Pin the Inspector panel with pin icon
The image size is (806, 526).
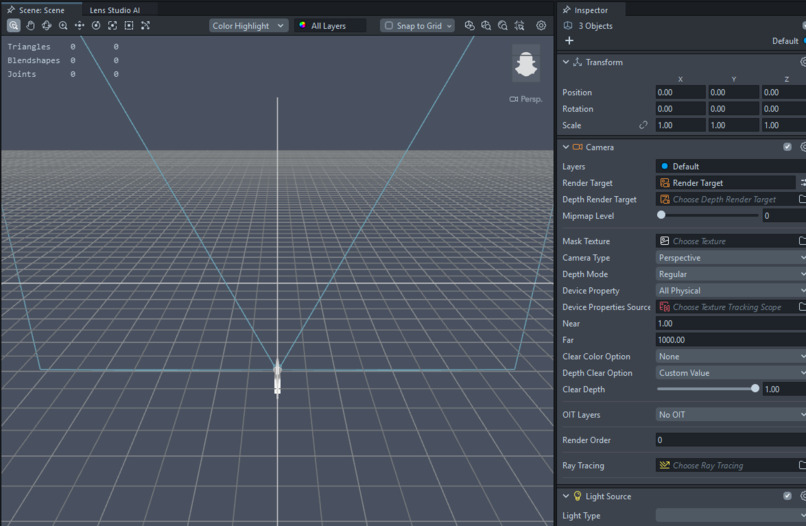[566, 10]
